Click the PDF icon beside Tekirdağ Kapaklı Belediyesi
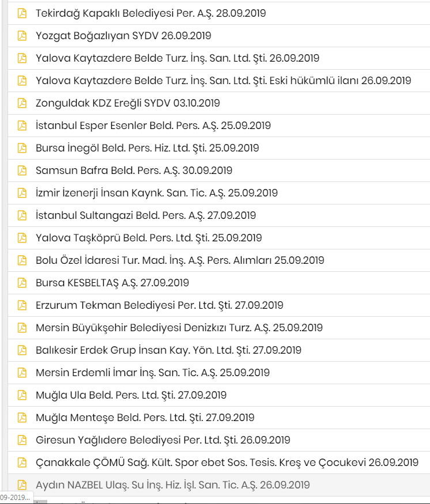Image resolution: width=430 pixels, height=504 pixels. [x=22, y=13]
